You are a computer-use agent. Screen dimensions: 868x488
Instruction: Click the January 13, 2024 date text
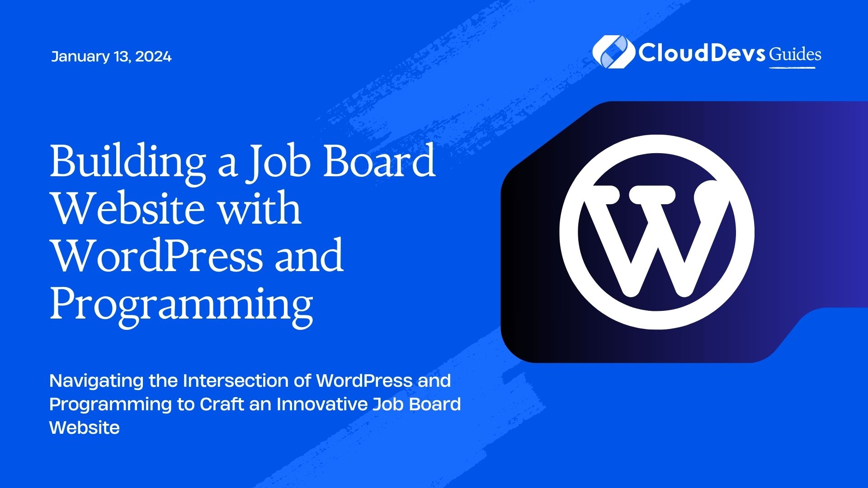pyautogui.click(x=111, y=56)
